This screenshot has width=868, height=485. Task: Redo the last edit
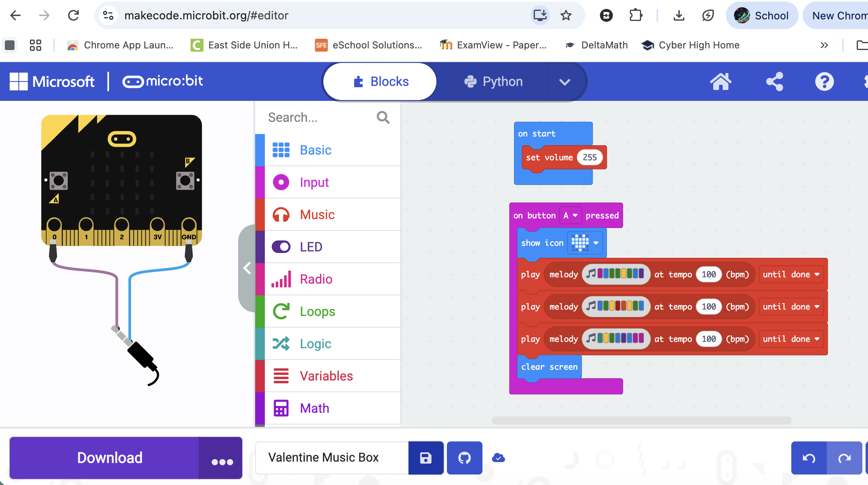pyautogui.click(x=844, y=458)
